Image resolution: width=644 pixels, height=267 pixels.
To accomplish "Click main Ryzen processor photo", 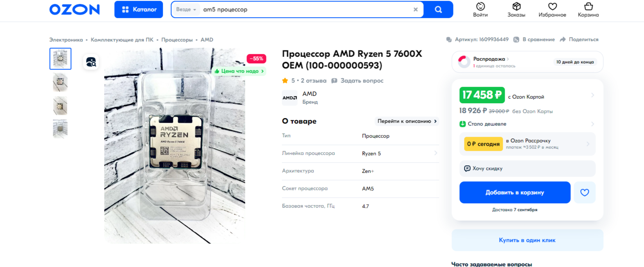I will coord(174,145).
